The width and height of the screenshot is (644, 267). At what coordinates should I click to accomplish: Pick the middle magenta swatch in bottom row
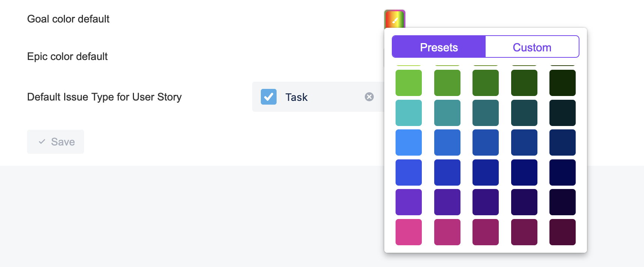[486, 232]
